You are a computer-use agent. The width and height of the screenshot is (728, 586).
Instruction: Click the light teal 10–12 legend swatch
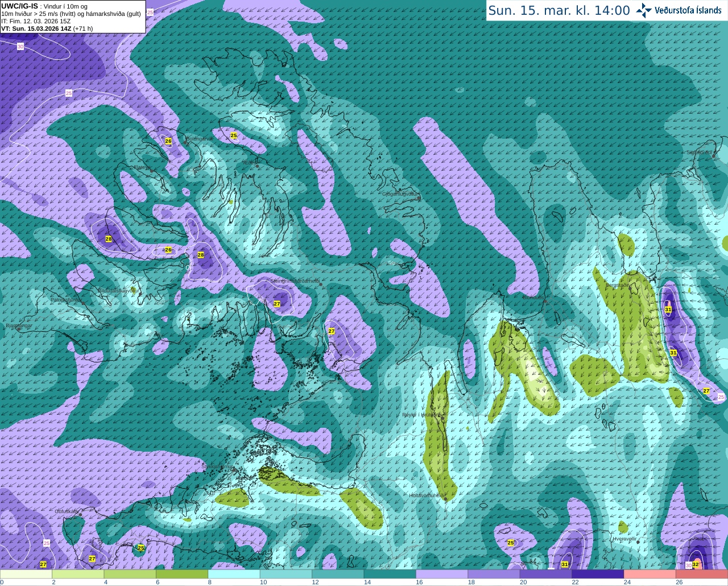click(x=286, y=574)
